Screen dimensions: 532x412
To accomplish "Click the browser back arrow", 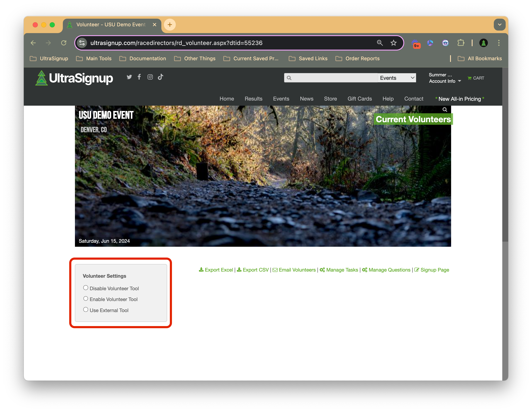I will tap(33, 43).
